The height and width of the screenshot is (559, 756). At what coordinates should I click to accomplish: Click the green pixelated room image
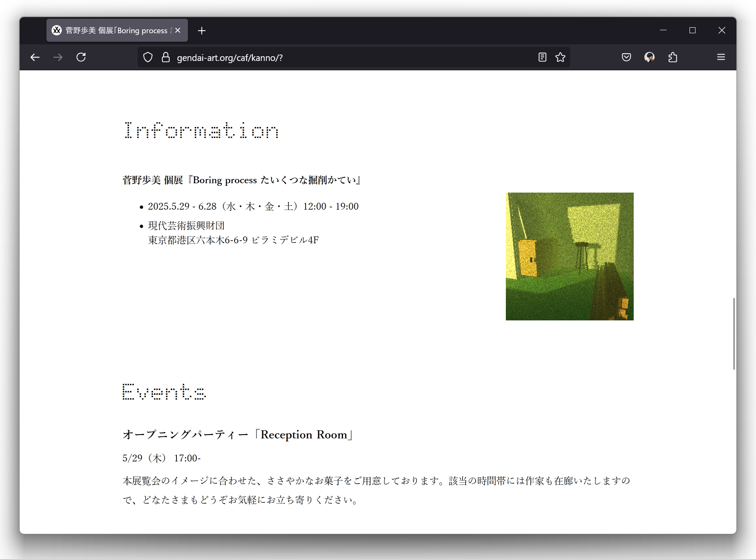(x=569, y=256)
